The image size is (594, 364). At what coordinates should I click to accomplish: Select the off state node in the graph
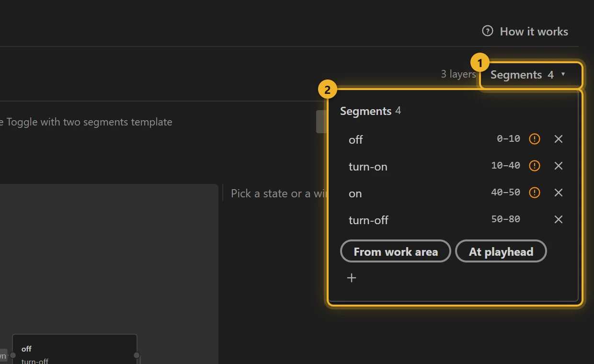pyautogui.click(x=75, y=349)
